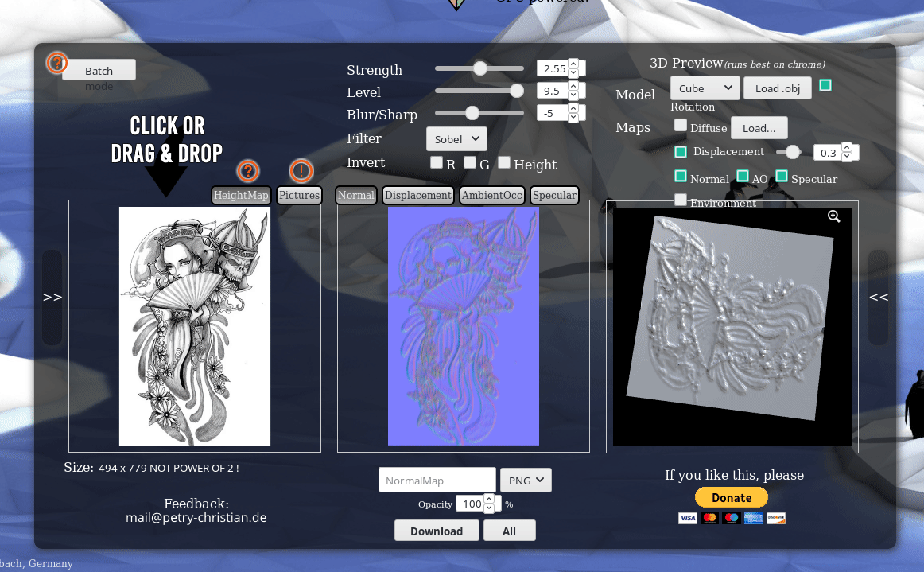Click the Visa payment icon
Screen dimensions: 924x572
pyautogui.click(x=687, y=518)
